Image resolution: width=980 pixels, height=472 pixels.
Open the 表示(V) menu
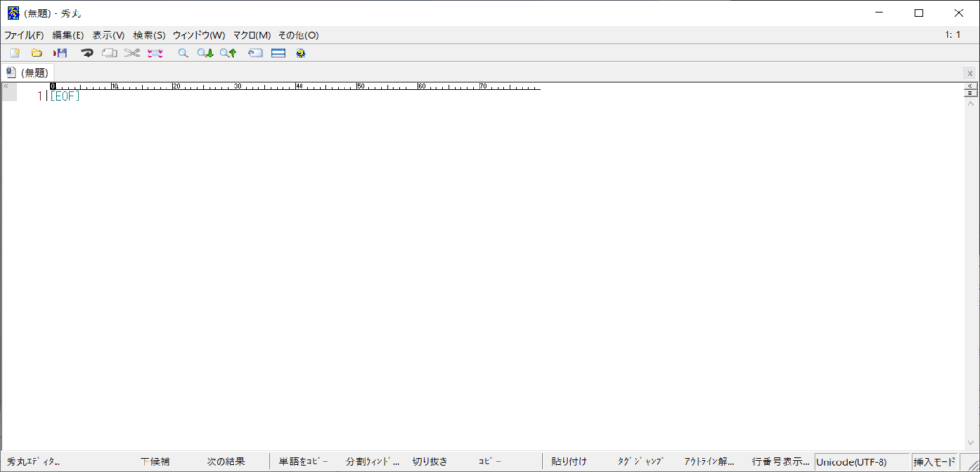pyautogui.click(x=109, y=35)
